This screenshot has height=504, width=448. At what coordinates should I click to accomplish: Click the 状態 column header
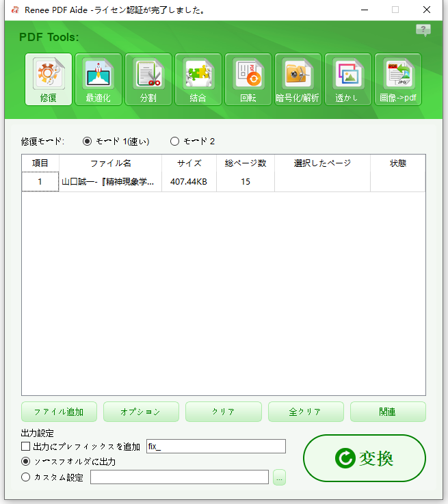(398, 163)
